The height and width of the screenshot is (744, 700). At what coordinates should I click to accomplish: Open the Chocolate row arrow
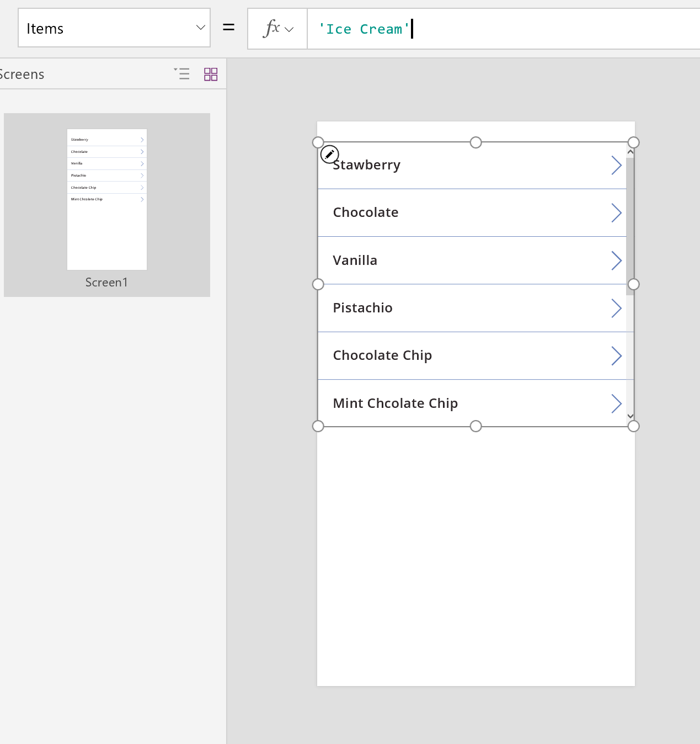[x=617, y=212]
